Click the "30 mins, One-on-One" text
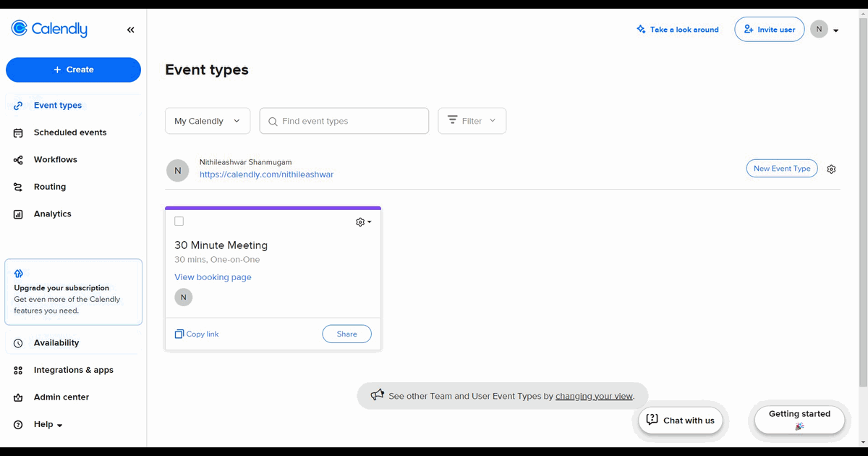This screenshot has width=868, height=456. pos(217,259)
